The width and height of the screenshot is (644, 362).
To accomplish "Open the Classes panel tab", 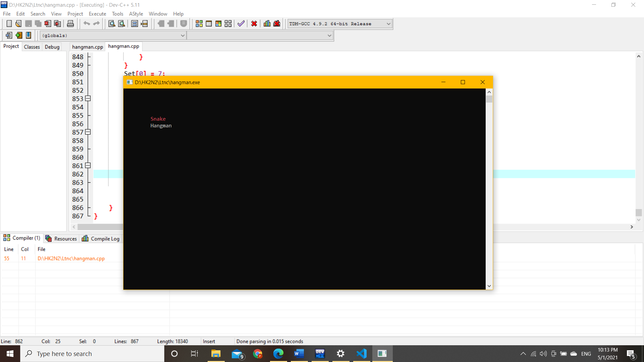I will [32, 47].
